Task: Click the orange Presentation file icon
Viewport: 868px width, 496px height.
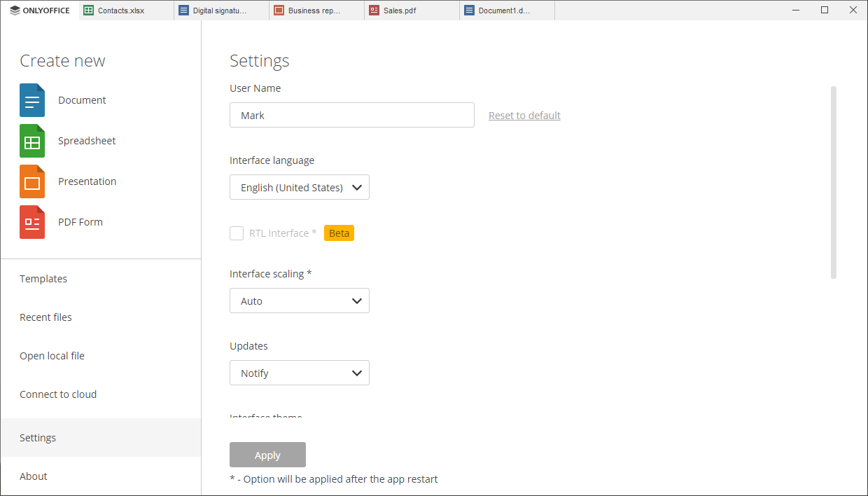Action: tap(32, 181)
